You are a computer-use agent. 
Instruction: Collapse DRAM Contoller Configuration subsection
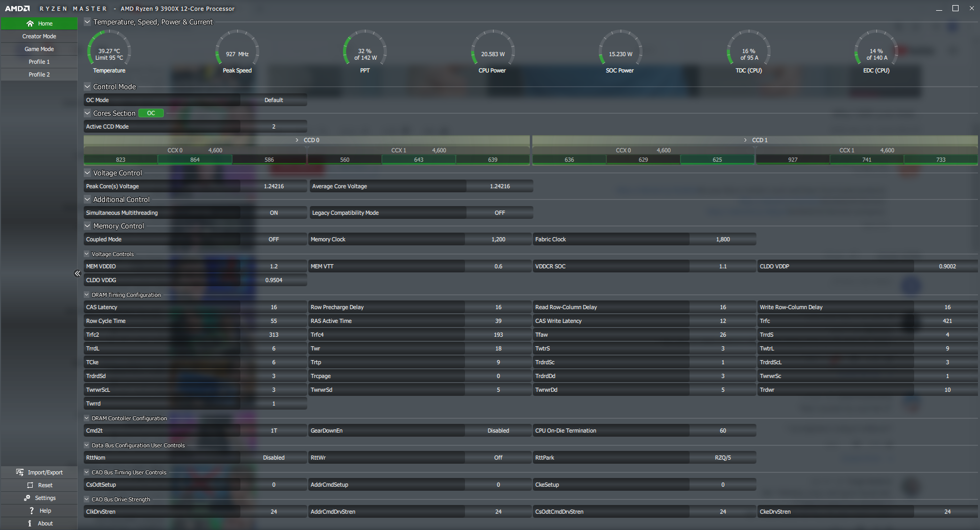coord(87,418)
